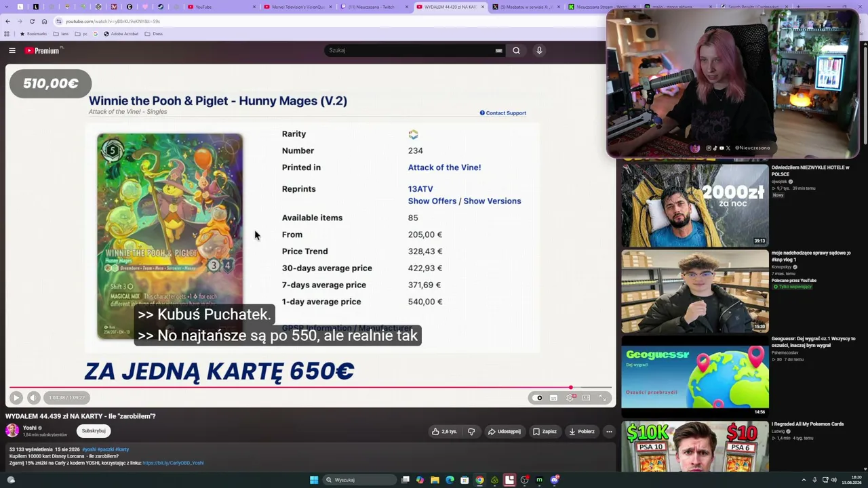
Task: Click the Subskrybuj button
Action: point(94,431)
